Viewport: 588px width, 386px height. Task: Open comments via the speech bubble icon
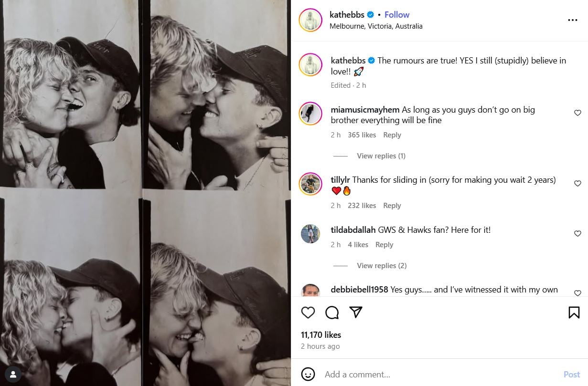coord(331,313)
